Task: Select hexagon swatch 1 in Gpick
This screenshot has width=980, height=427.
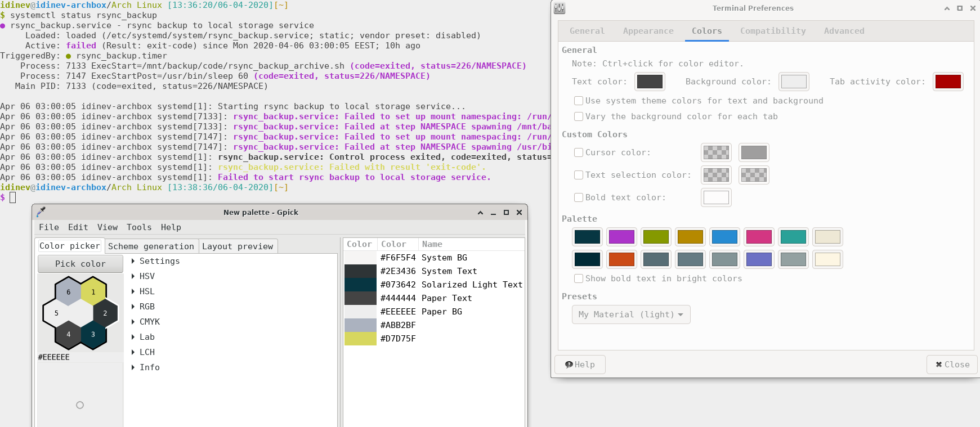Action: 93,292
